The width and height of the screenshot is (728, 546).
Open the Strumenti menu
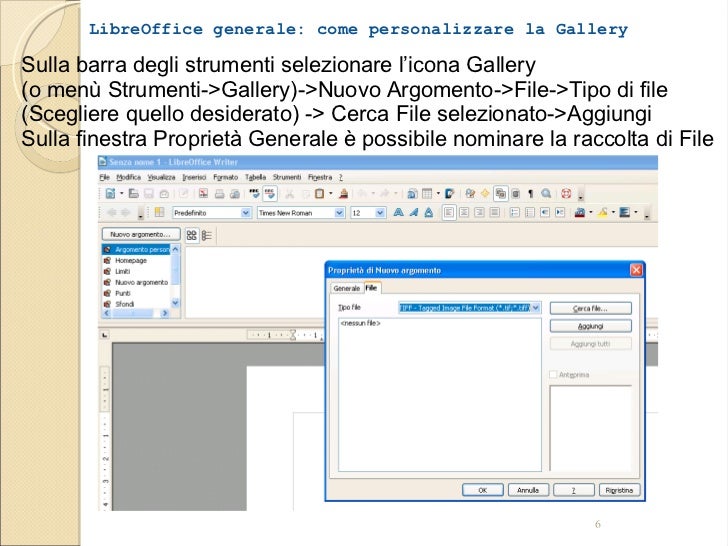[x=287, y=177]
